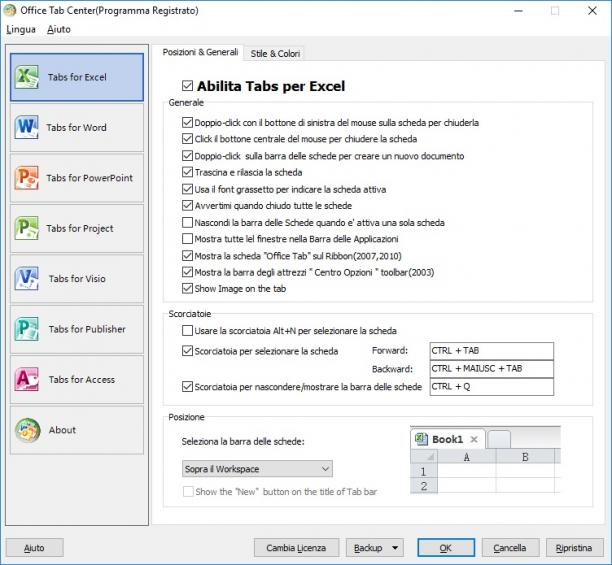Click the Cancella button
This screenshot has width=612, height=565.
510,548
